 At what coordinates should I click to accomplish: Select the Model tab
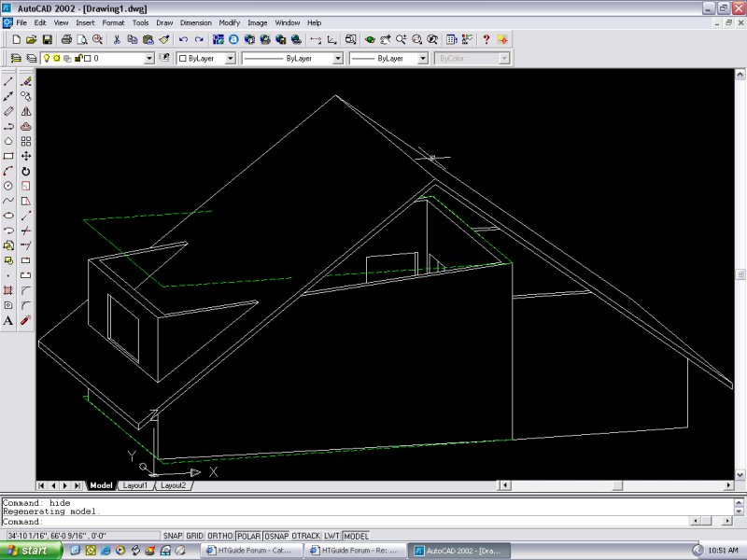coord(101,485)
